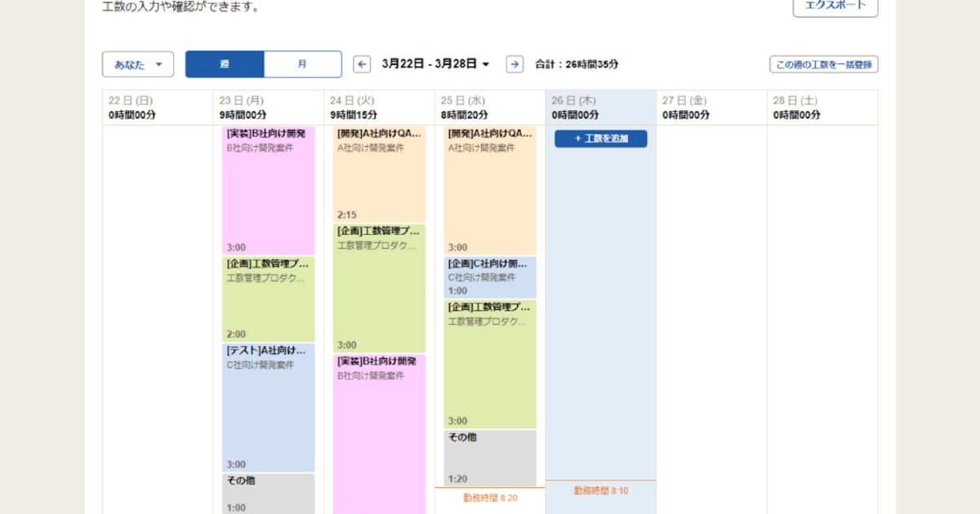This screenshot has height=514, width=980.
Task: Click the 工数を追加 button on Thursday
Action: [600, 138]
